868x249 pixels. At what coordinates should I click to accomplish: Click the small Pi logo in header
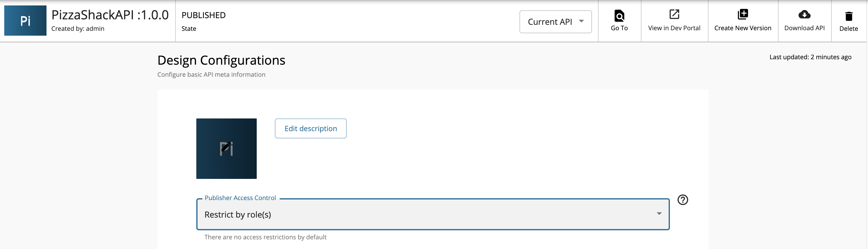tap(25, 21)
